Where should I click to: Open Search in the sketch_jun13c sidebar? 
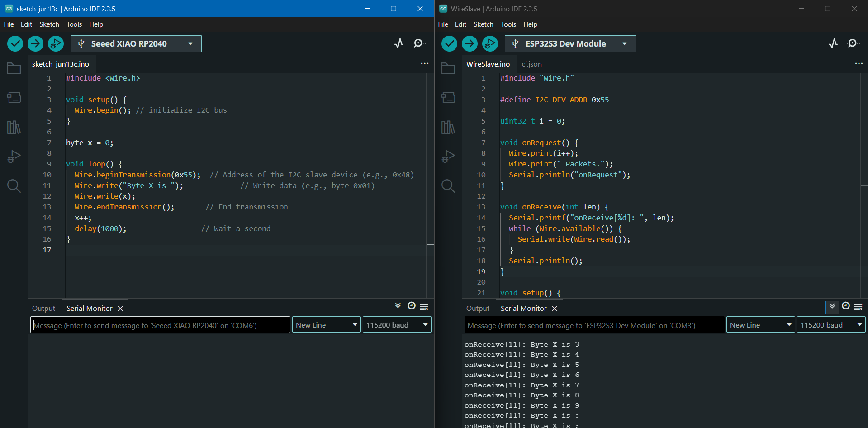click(14, 186)
